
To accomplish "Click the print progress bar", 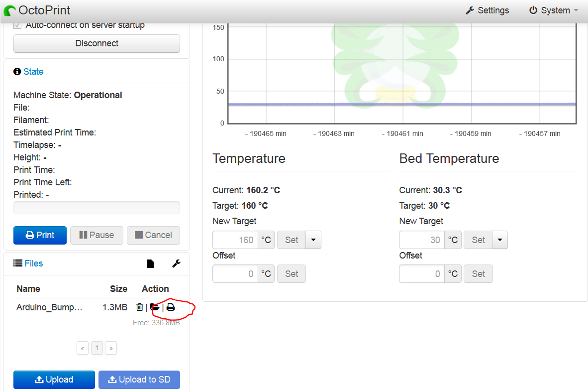I will 97,207.
